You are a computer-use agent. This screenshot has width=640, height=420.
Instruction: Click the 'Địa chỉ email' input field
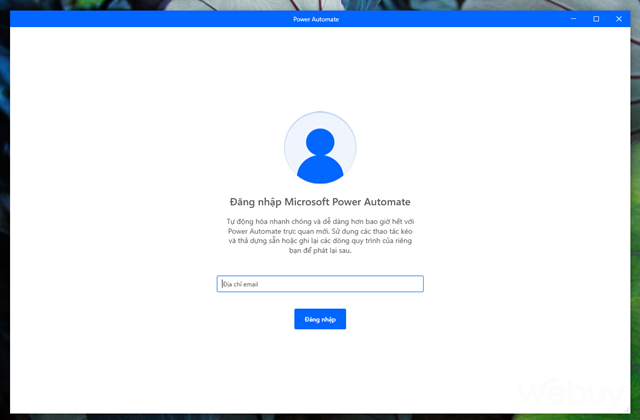(x=320, y=284)
